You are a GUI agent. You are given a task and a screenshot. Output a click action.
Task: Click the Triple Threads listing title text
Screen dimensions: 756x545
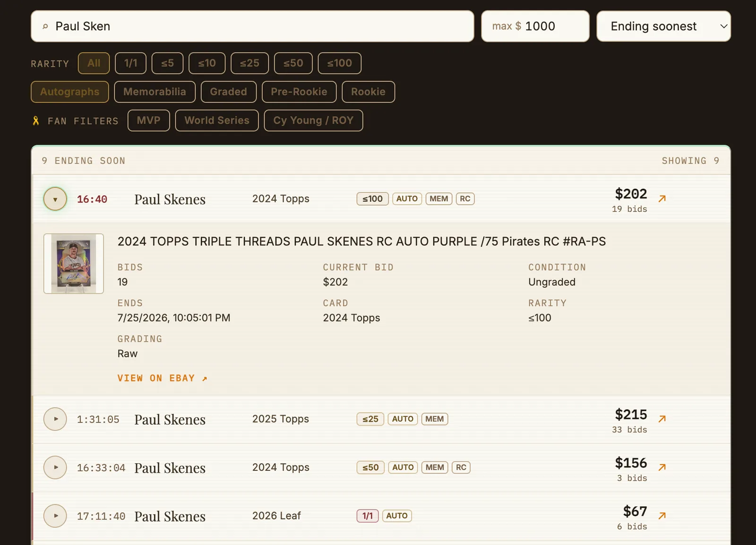point(361,242)
